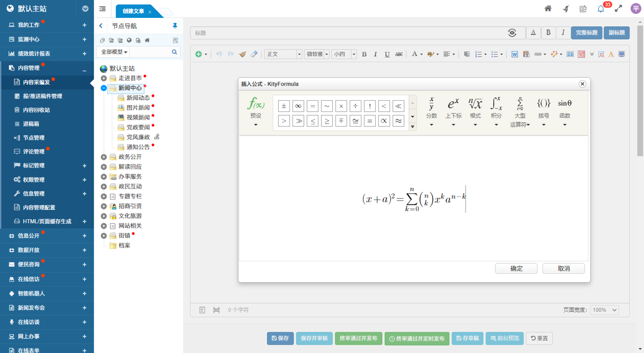Open the font color picker
The image size is (644, 353).
pyautogui.click(x=415, y=54)
